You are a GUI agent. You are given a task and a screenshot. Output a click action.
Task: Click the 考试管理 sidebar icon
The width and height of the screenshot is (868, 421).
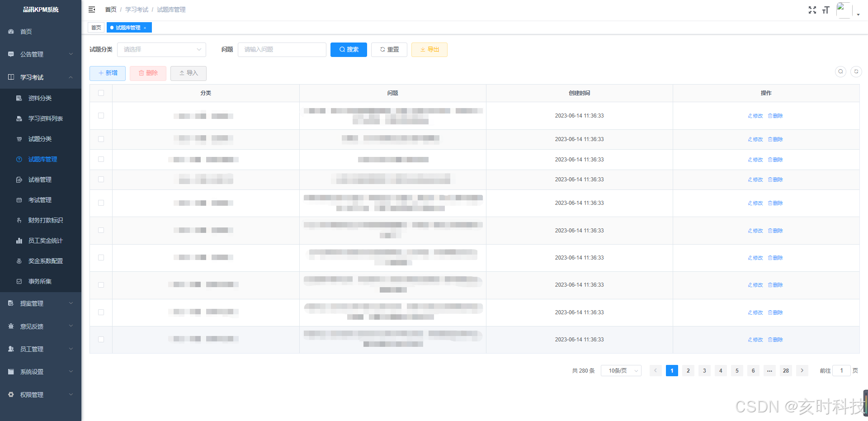(x=19, y=200)
